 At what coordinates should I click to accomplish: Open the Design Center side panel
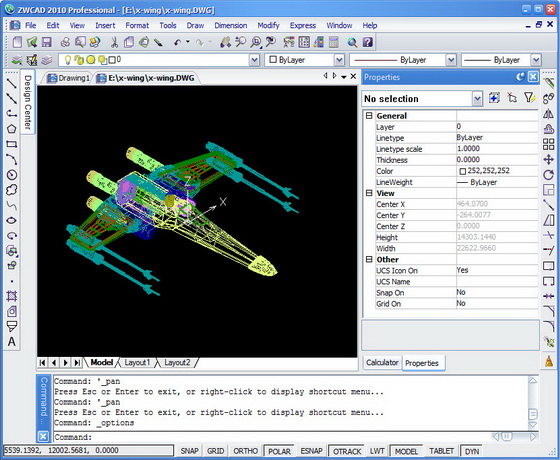pyautogui.click(x=28, y=102)
